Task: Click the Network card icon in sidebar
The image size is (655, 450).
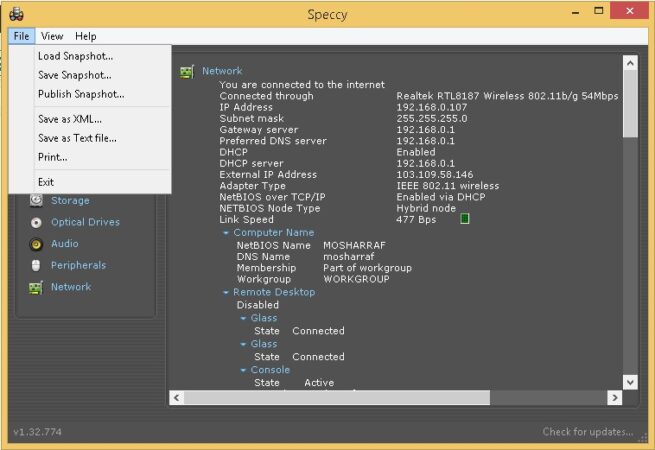Action: pos(36,287)
